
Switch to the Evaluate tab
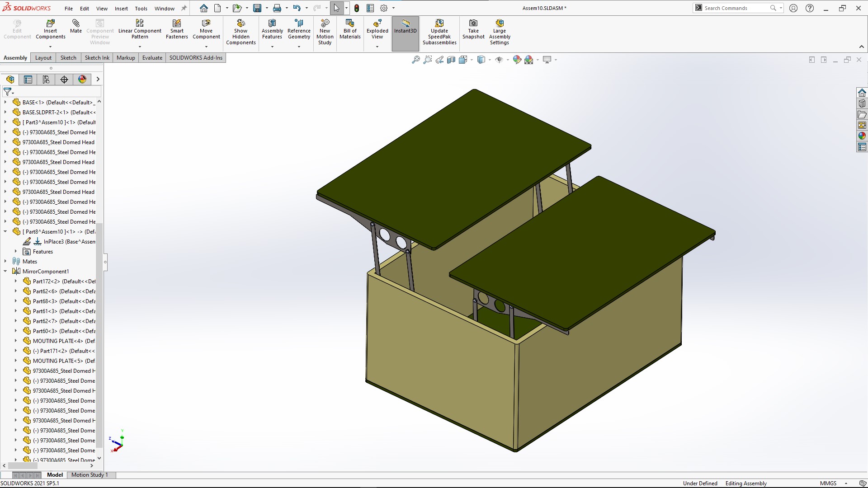point(152,58)
